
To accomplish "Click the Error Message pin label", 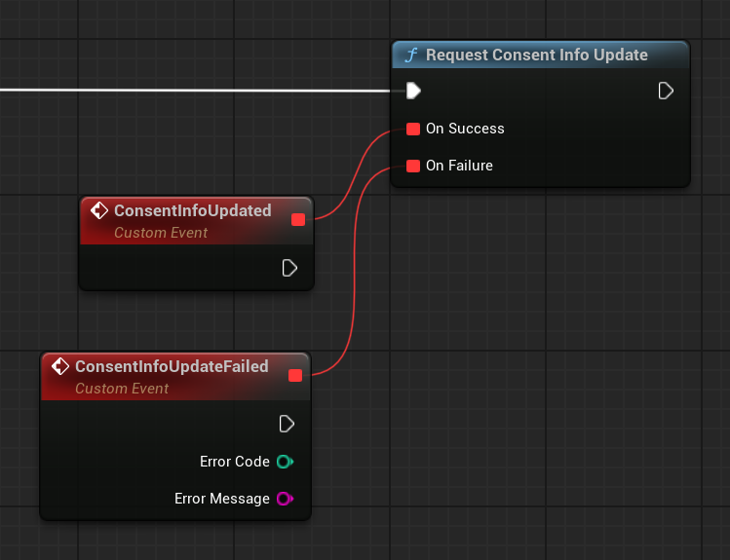I will (x=222, y=499).
